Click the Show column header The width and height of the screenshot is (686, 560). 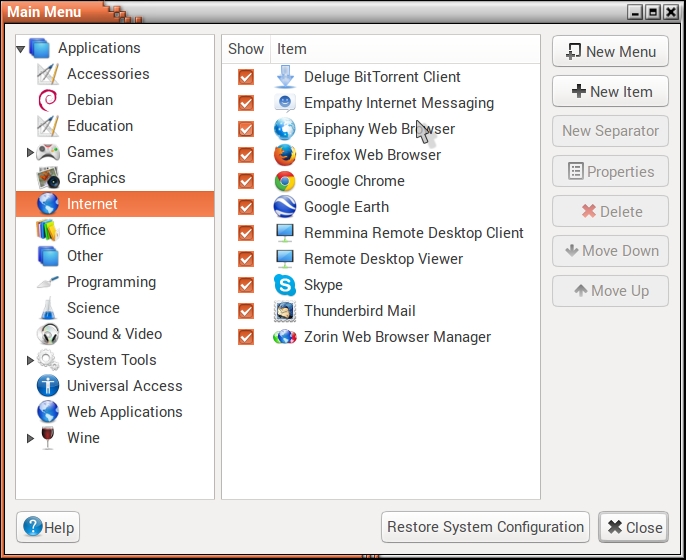(x=246, y=49)
